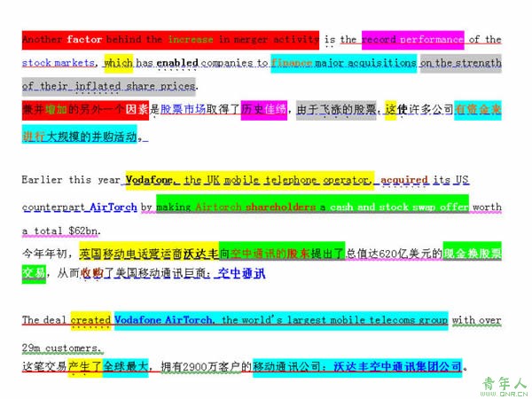The image size is (532, 399).
Task: Click the yellow-highlighted word "which"
Action: [x=119, y=63]
